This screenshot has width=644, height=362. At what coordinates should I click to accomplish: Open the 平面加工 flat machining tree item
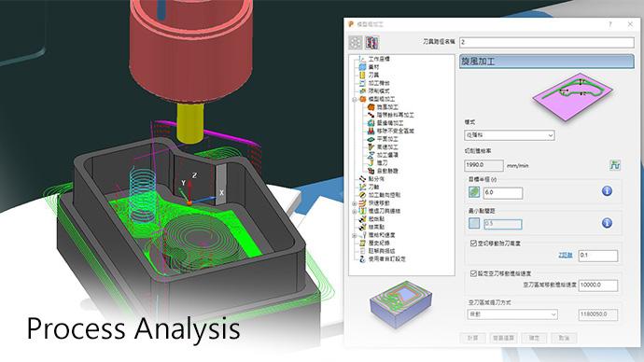[387, 139]
